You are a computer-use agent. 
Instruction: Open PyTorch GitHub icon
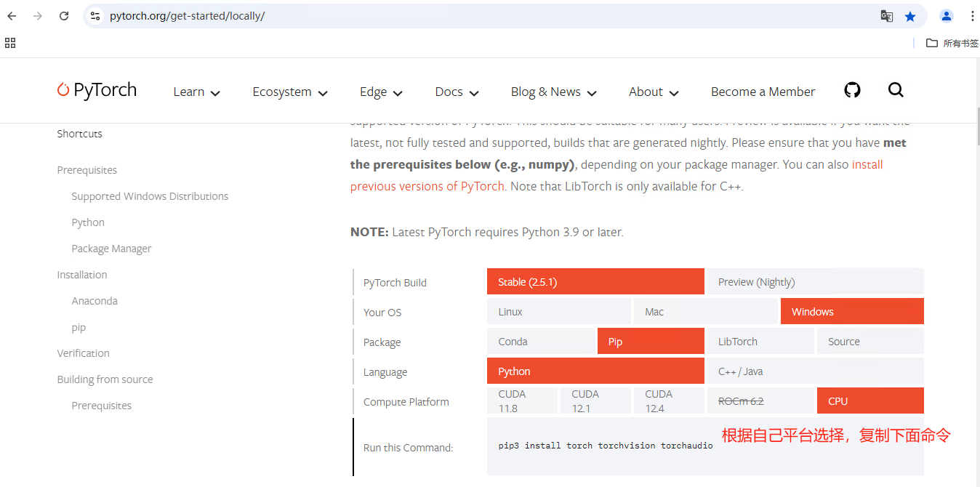[852, 90]
